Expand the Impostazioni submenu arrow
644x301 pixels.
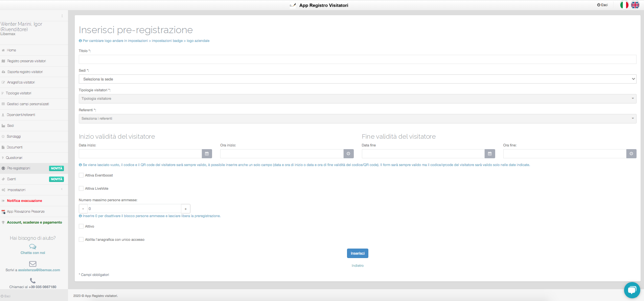62,189
